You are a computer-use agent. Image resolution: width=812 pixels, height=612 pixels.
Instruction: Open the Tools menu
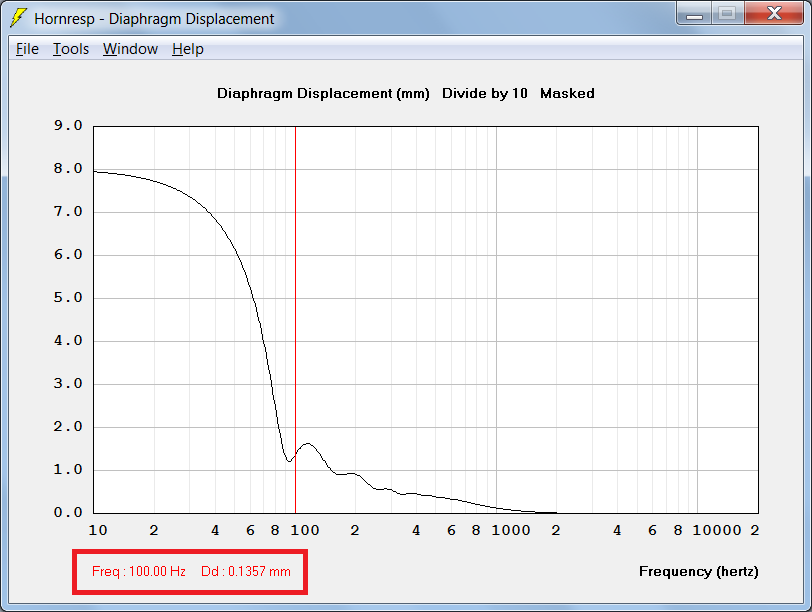(71, 49)
